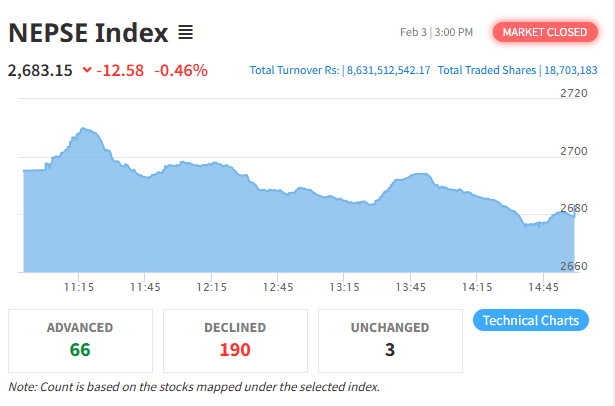Select the DECLINED 190 stocks box
Image resolution: width=615 pixels, height=406 pixels.
(x=235, y=340)
